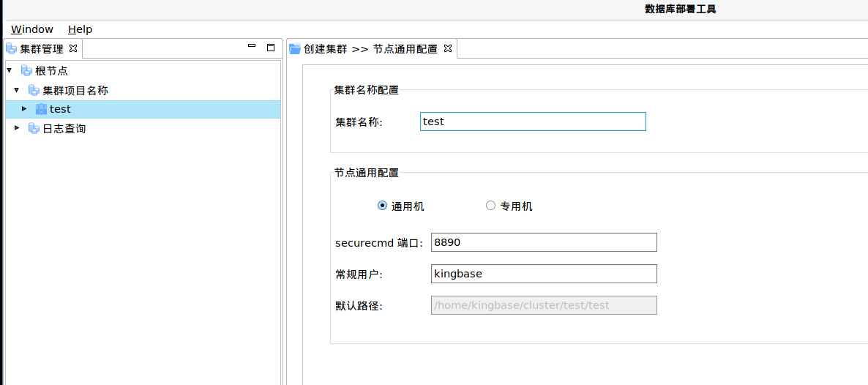Click the folder icon on 创建集群 tab

(295, 49)
